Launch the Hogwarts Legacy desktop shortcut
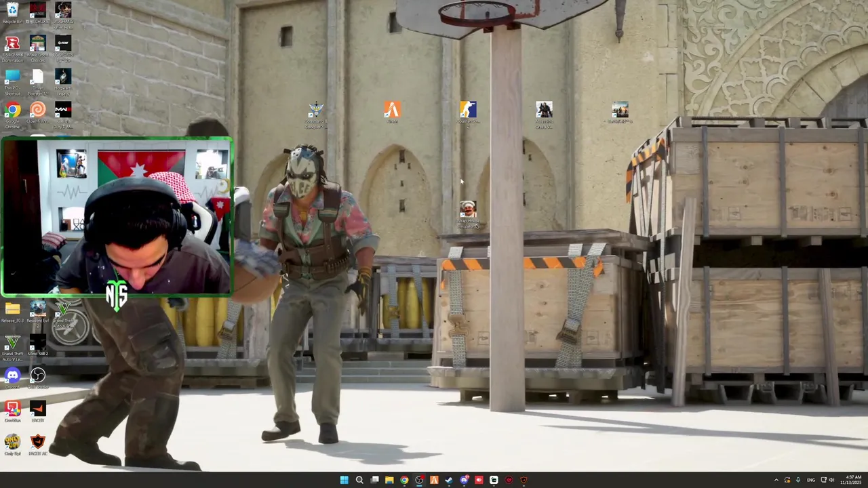 (63, 81)
